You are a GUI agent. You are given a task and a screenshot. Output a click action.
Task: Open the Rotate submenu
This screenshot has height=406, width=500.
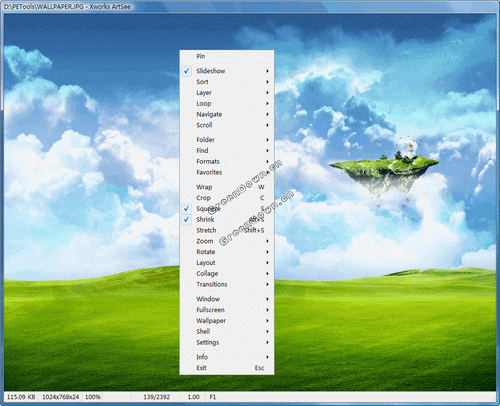(227, 252)
